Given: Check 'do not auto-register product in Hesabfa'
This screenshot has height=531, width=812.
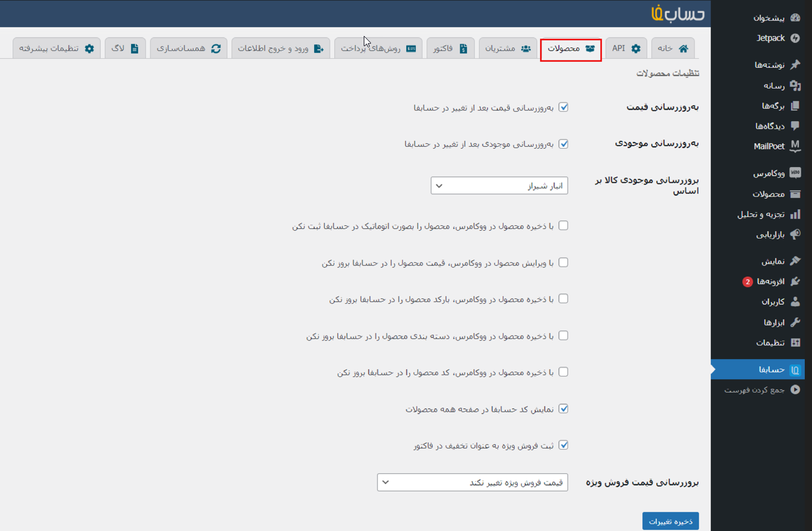Looking at the screenshot, I should click(x=563, y=225).
